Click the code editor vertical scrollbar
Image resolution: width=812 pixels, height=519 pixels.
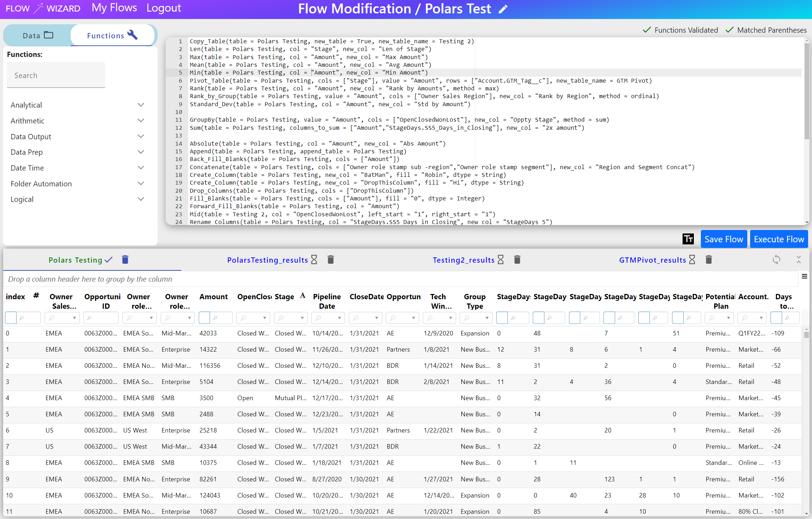click(807, 91)
